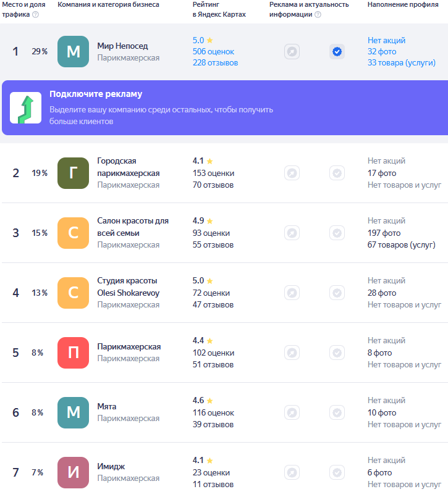Click the advertising arrow icon for Городская парикмахерская
The image size is (448, 497).
(x=292, y=173)
